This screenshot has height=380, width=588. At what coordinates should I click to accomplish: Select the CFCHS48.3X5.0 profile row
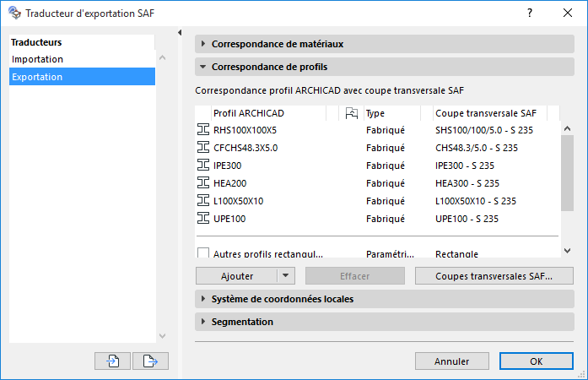point(378,148)
